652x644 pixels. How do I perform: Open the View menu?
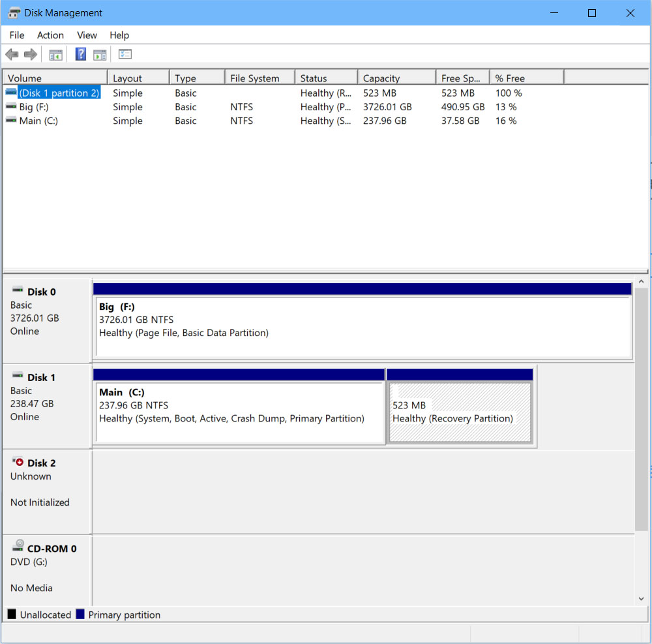(x=87, y=35)
